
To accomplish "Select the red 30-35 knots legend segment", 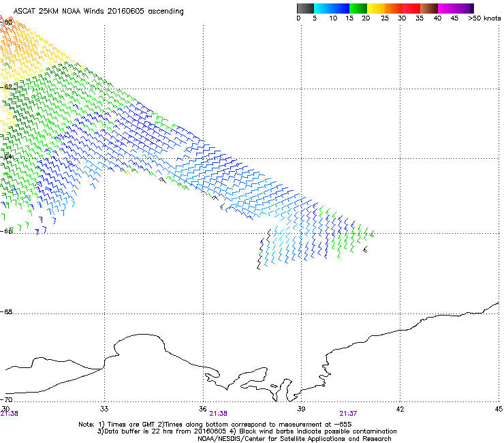I will (x=411, y=8).
